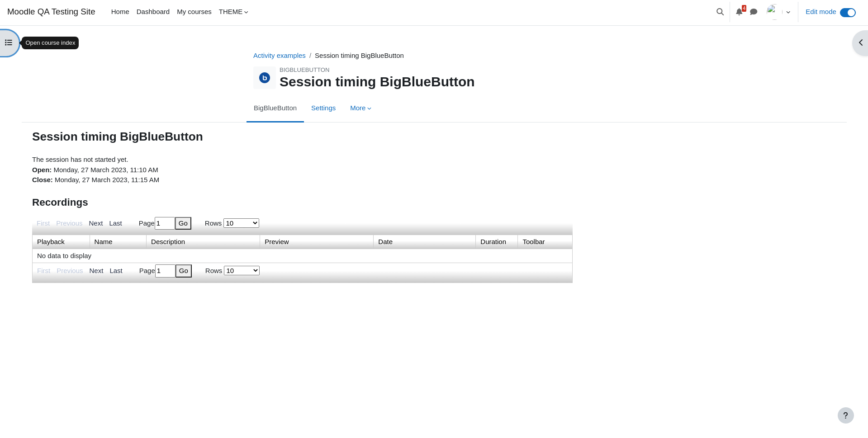Open the messaging chat icon
The height and width of the screenshot is (438, 868).
(754, 12)
